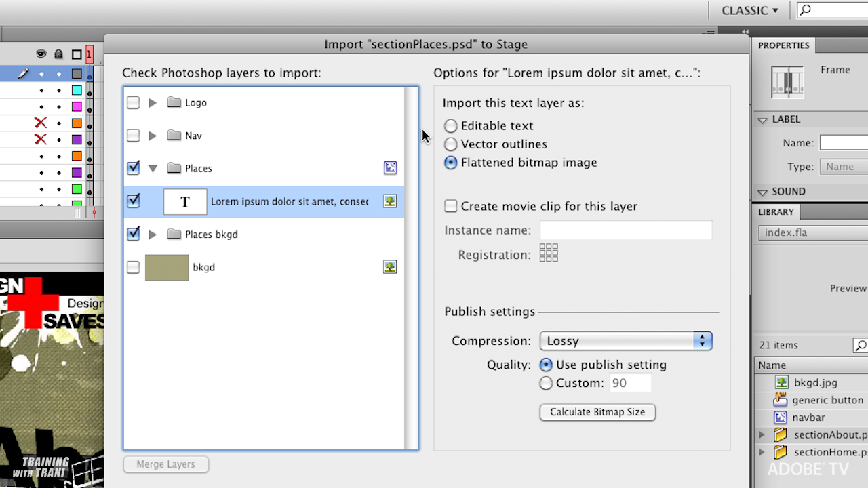Click the bkgd.jpg bitmap icon in Library
868x488 pixels.
tap(781, 382)
